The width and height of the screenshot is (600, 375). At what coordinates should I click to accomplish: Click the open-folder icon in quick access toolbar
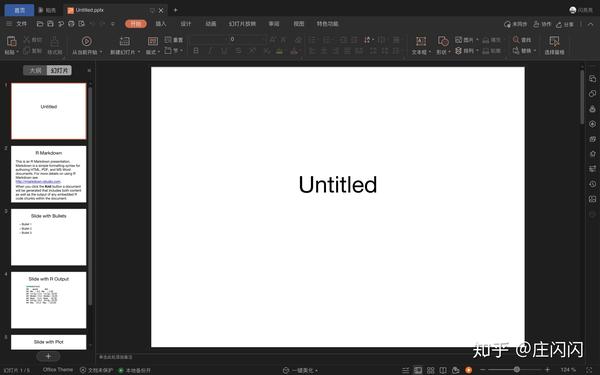click(x=40, y=24)
